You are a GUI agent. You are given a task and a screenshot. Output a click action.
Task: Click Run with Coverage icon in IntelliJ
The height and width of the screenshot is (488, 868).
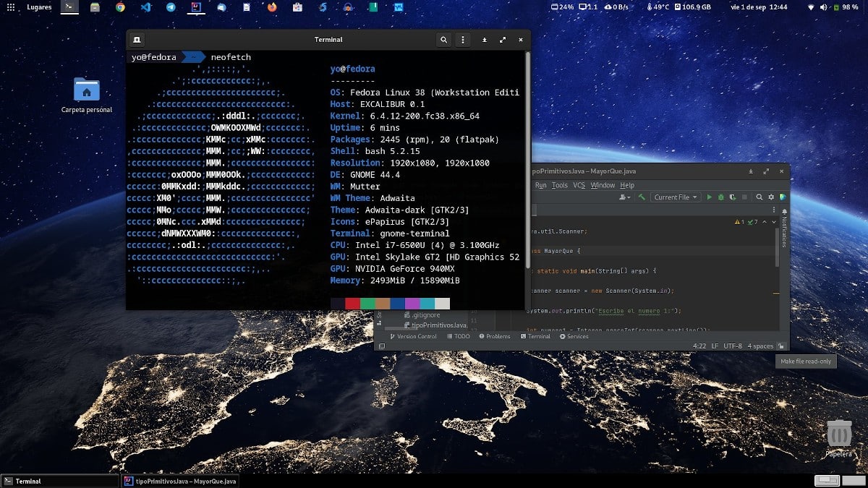(733, 197)
